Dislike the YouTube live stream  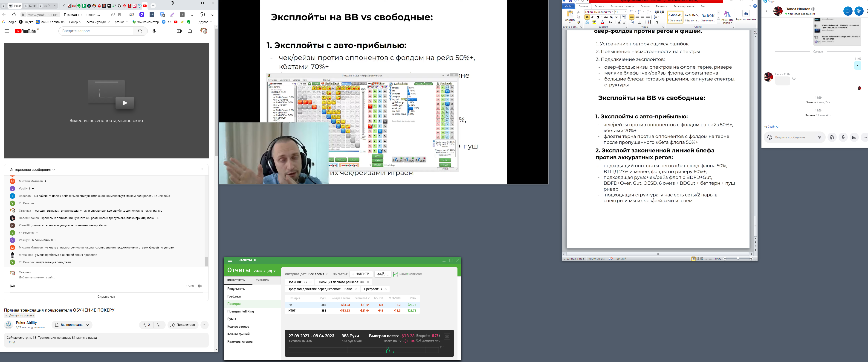[x=159, y=325]
